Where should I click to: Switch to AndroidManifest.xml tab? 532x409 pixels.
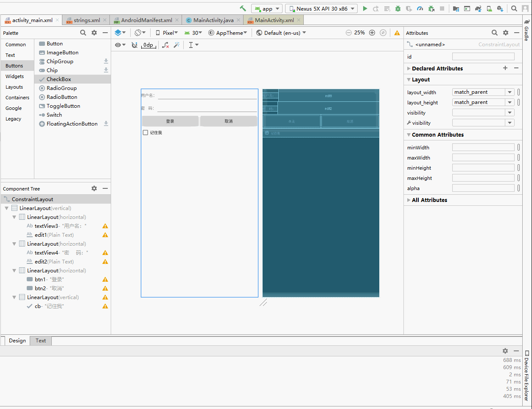(146, 20)
